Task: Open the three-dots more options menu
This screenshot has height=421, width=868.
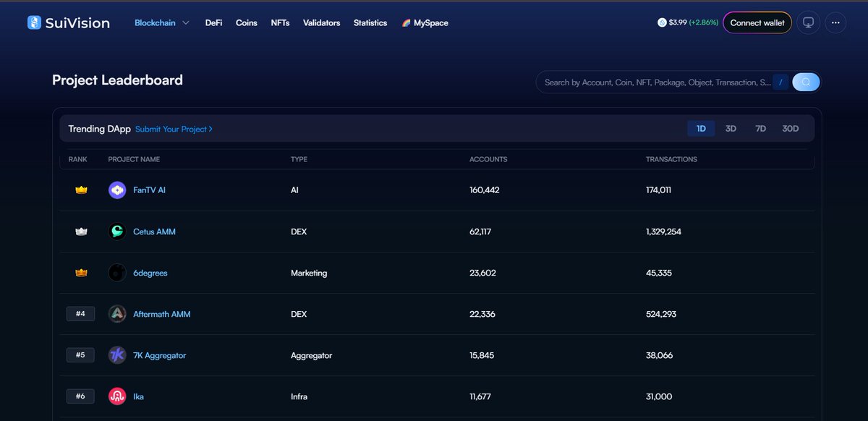Action: tap(835, 22)
